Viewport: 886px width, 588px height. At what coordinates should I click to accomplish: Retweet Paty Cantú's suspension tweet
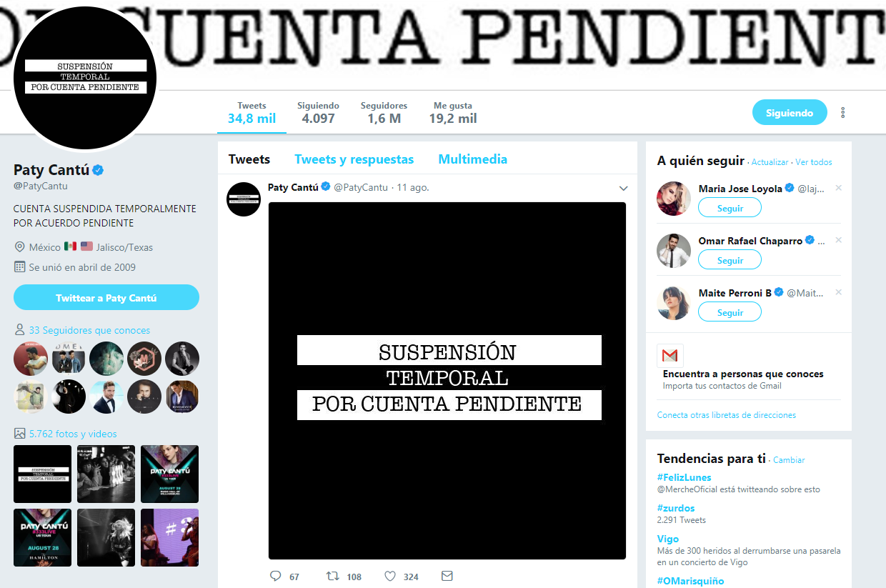(x=333, y=576)
